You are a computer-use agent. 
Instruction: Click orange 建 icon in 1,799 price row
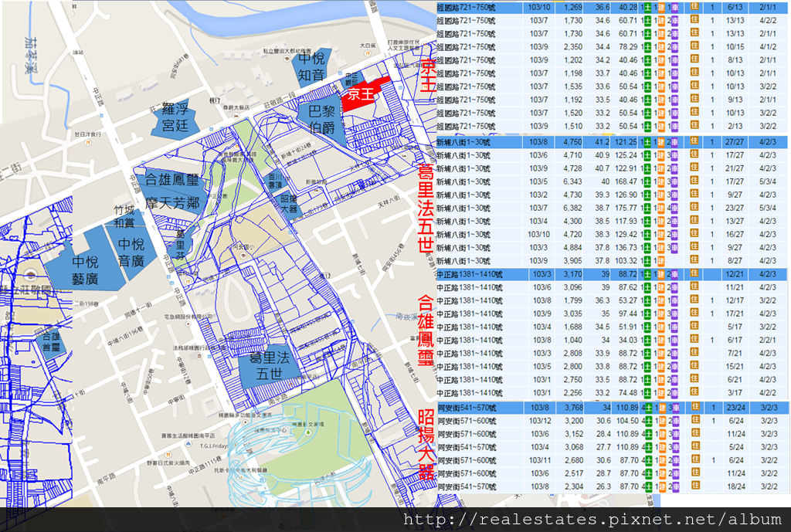pos(661,300)
